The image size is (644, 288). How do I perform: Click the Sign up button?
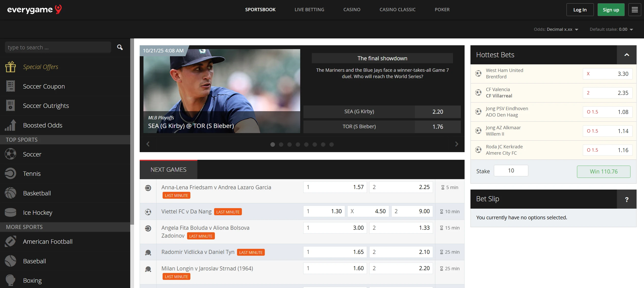(611, 10)
